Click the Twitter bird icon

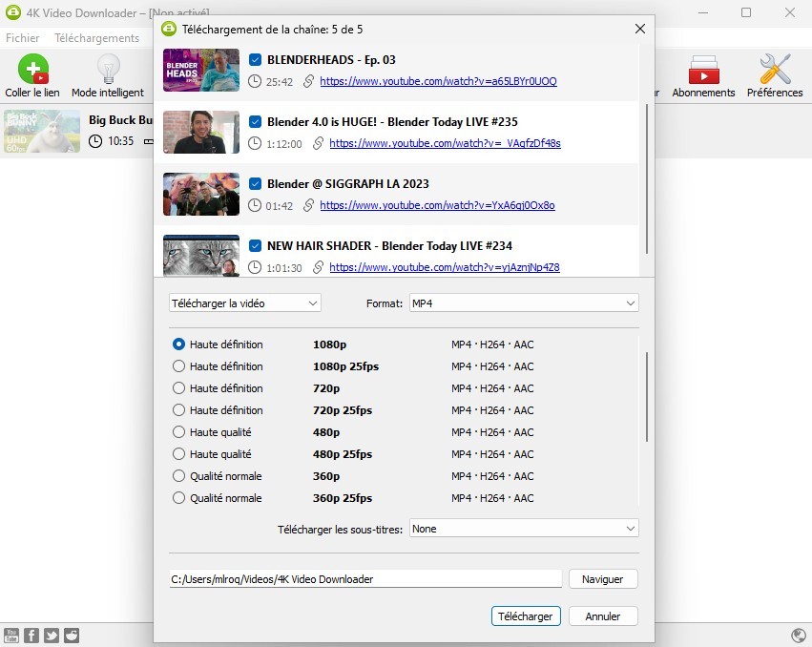pos(51,635)
